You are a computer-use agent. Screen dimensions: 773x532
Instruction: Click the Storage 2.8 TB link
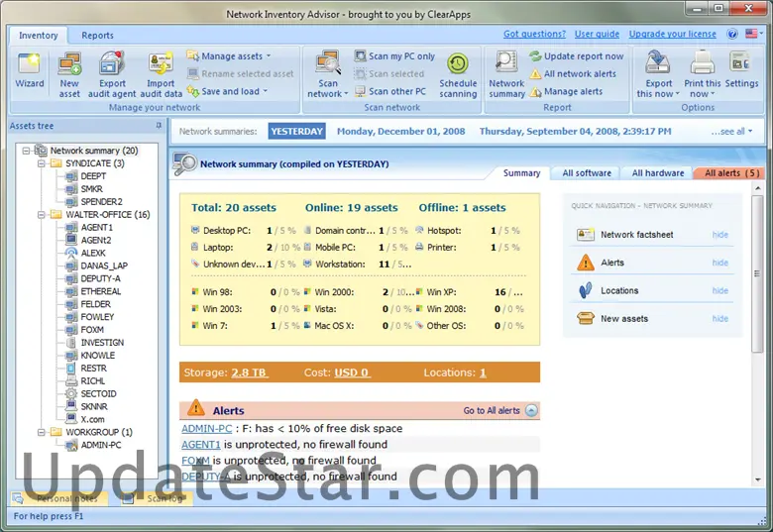pyautogui.click(x=250, y=372)
